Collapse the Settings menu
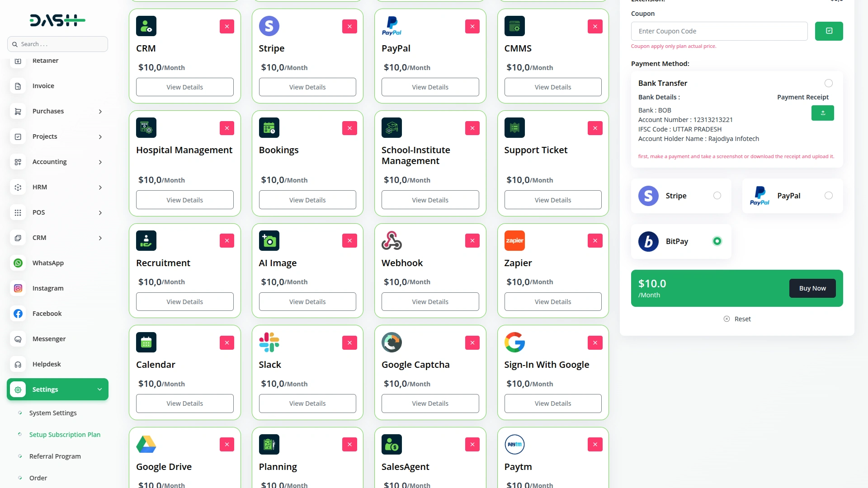Viewport: 868px width, 488px height. pos(57,389)
